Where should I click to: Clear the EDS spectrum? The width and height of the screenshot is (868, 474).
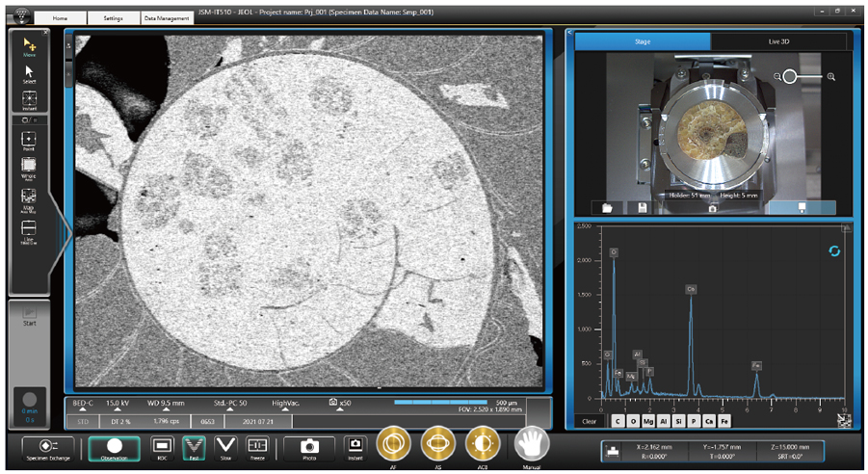(x=589, y=421)
